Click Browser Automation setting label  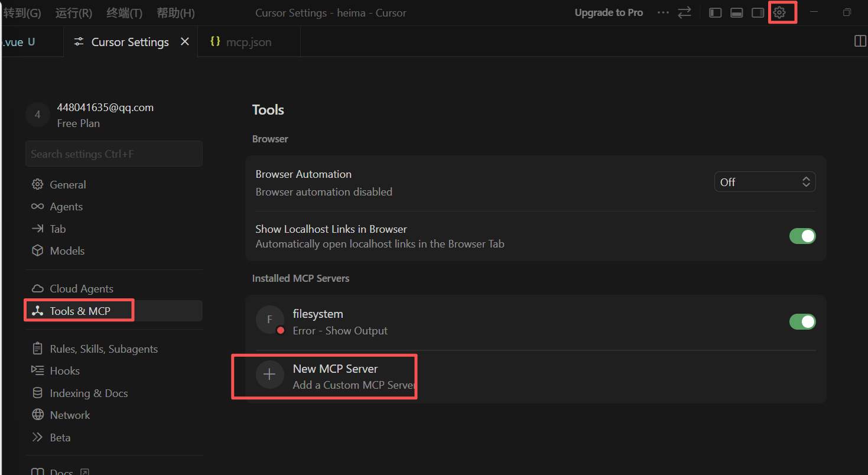(x=304, y=174)
